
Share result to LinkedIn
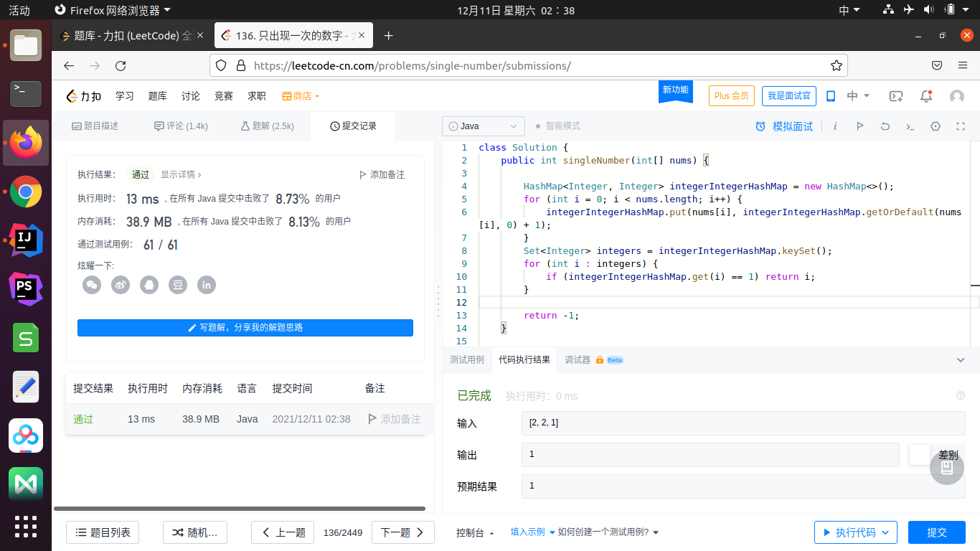coord(207,285)
